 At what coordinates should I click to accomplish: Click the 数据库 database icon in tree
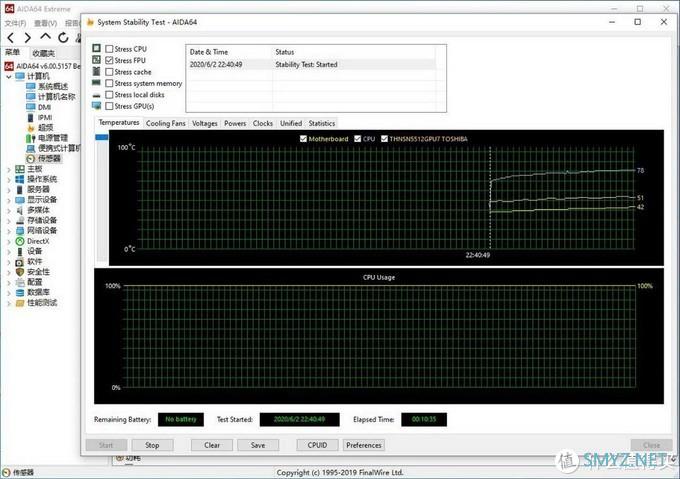click(20, 293)
